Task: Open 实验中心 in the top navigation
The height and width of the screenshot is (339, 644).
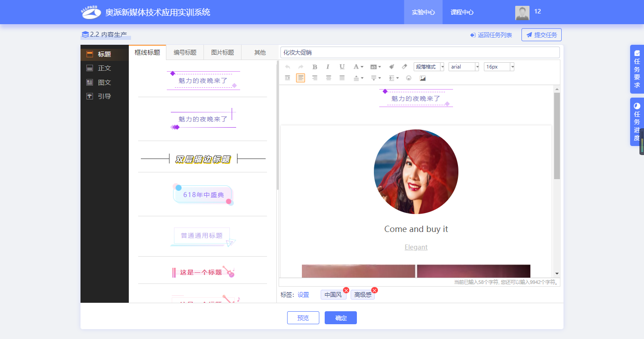Action: (423, 12)
